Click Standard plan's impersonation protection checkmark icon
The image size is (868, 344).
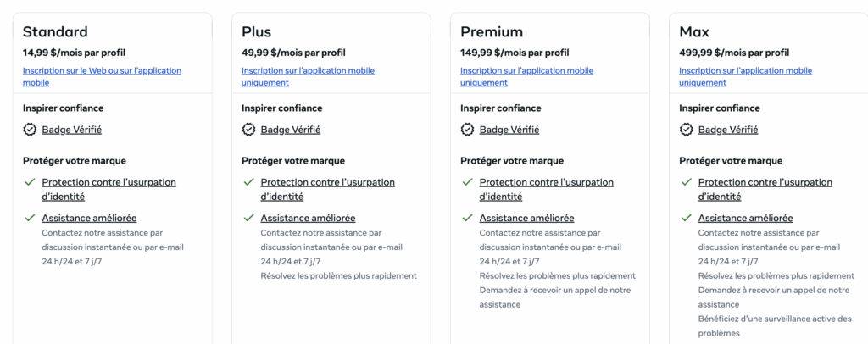click(30, 182)
